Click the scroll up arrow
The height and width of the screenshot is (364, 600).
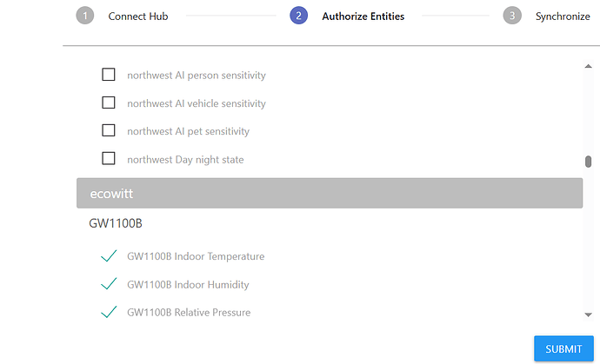click(x=589, y=66)
